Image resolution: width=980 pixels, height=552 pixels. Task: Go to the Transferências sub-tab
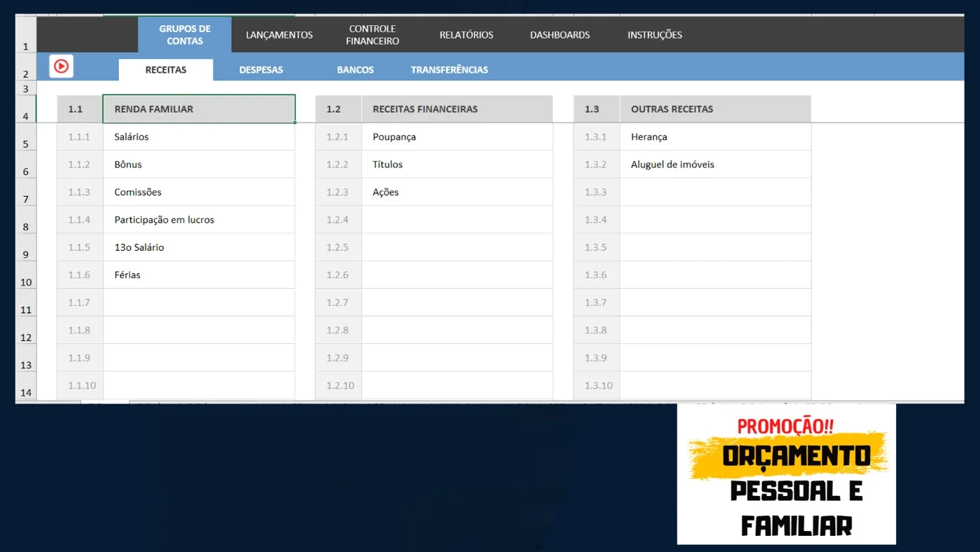pyautogui.click(x=449, y=70)
